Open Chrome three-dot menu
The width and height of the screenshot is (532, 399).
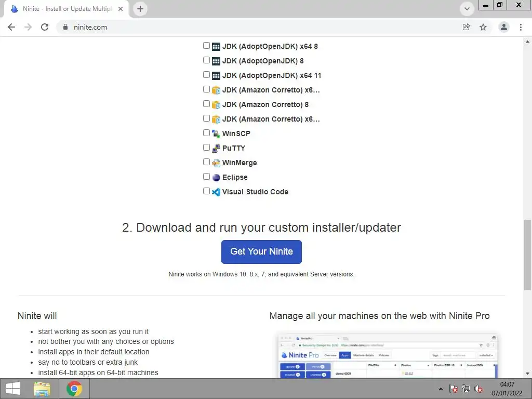click(x=521, y=27)
